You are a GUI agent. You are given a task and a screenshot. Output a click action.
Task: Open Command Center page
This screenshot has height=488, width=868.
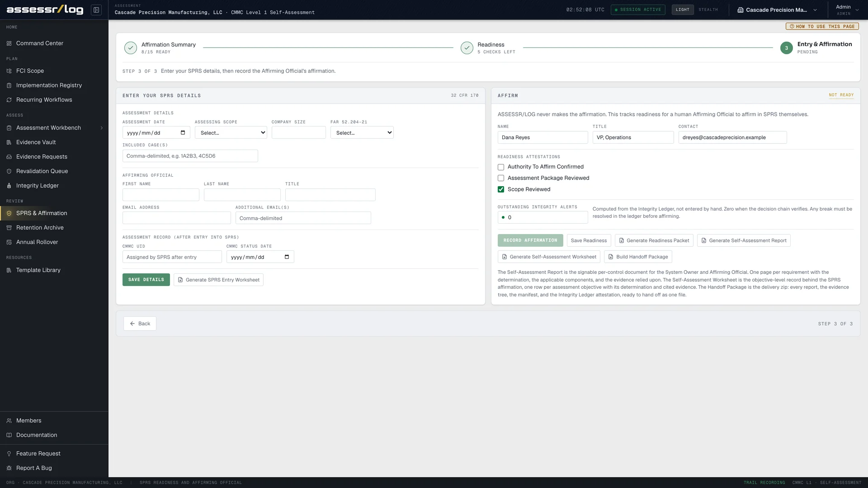(x=40, y=43)
